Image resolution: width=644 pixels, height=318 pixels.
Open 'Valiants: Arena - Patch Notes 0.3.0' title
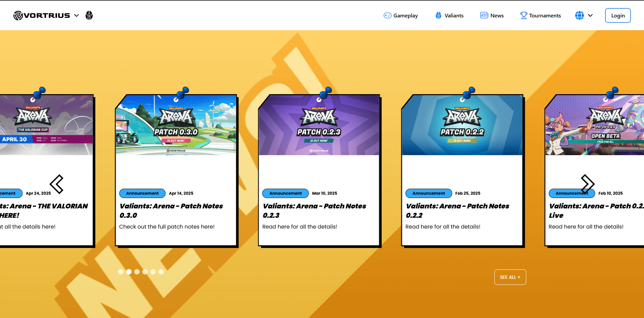[x=171, y=211]
